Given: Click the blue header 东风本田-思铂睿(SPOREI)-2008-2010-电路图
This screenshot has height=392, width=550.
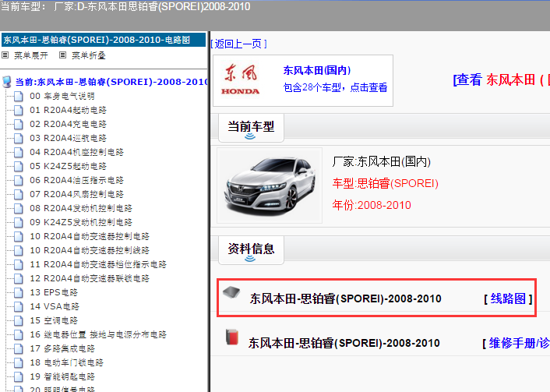Looking at the screenshot, I should (104, 40).
